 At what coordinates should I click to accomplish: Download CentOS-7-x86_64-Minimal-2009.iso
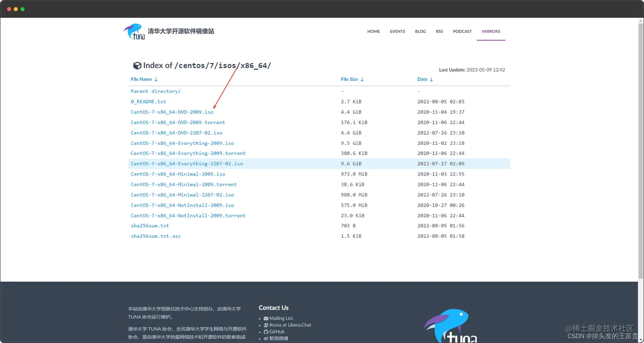click(x=178, y=174)
